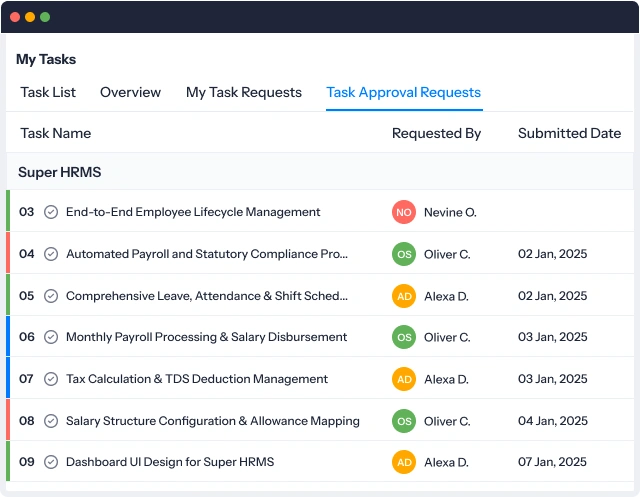Open Tax Calculation & TDS Deduction Management task
This screenshot has height=497, width=640.
(x=197, y=379)
